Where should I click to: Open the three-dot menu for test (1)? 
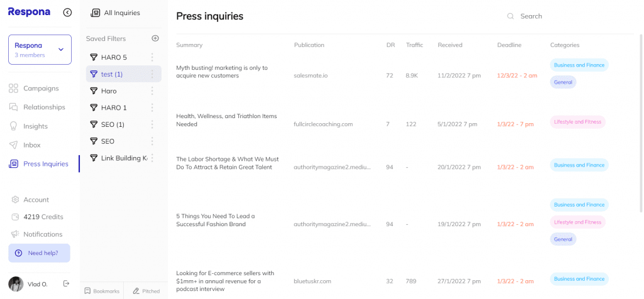click(152, 74)
